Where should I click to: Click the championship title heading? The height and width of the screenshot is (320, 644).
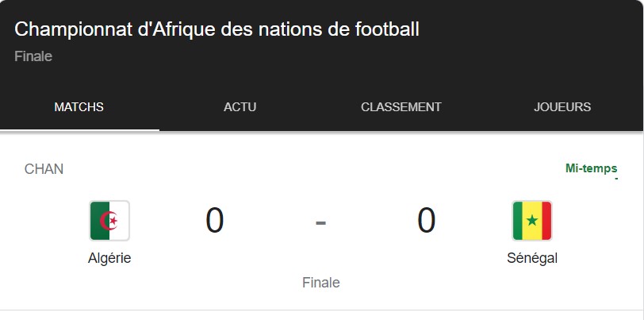point(217,29)
